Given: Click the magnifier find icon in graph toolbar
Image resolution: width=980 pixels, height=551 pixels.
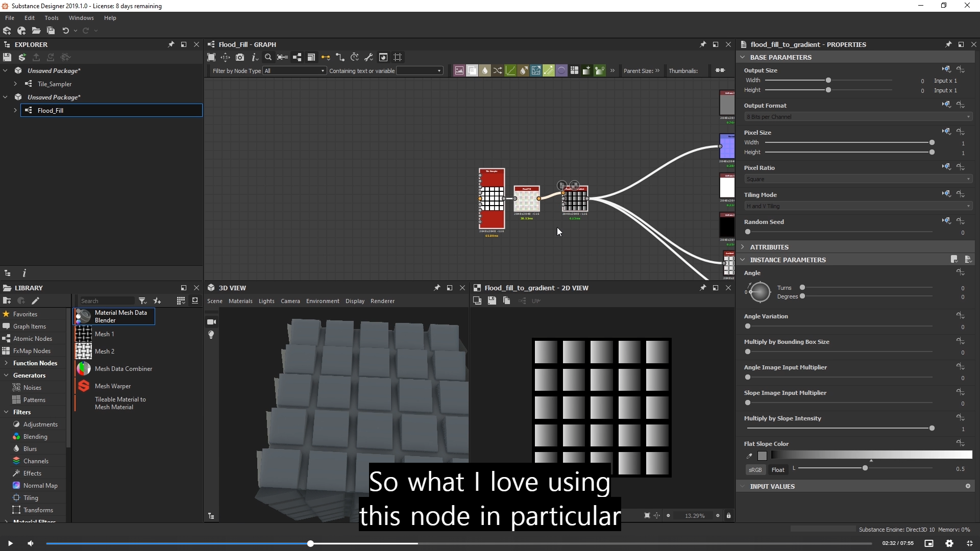Looking at the screenshot, I should tap(268, 57).
